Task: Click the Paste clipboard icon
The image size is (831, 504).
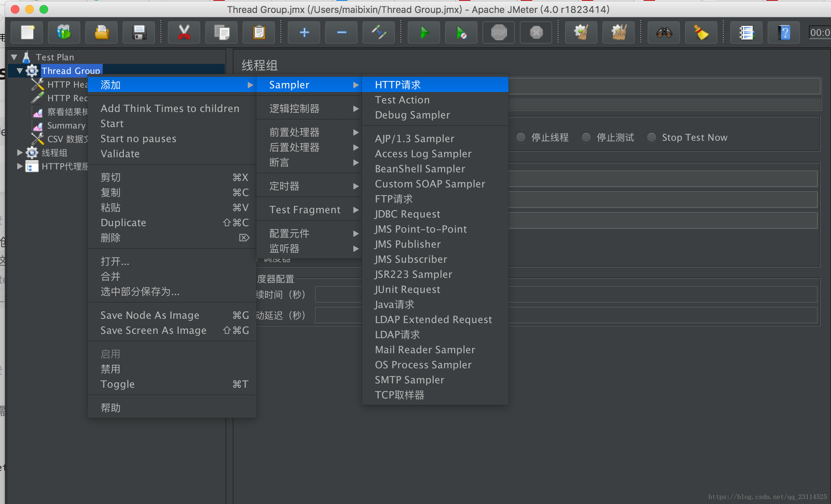Action: click(x=259, y=33)
